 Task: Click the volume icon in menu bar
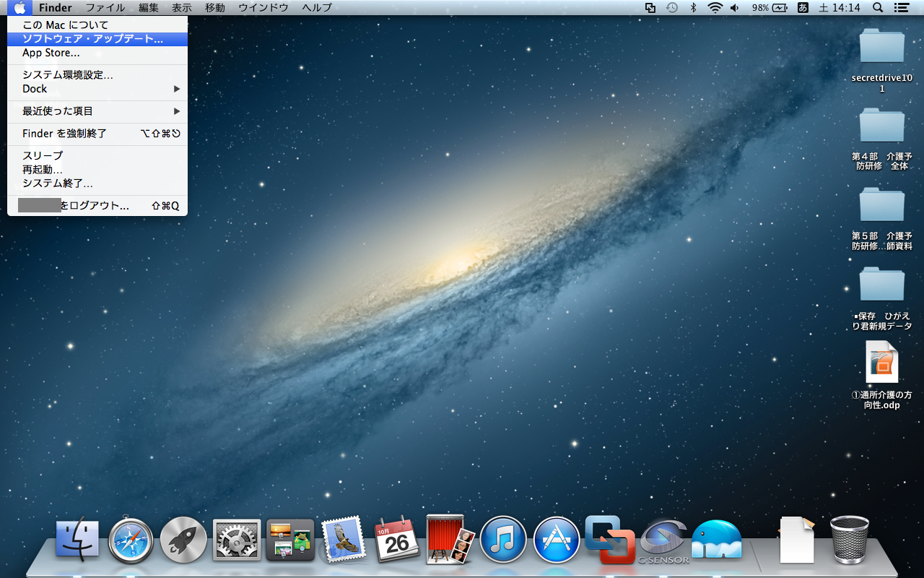735,8
